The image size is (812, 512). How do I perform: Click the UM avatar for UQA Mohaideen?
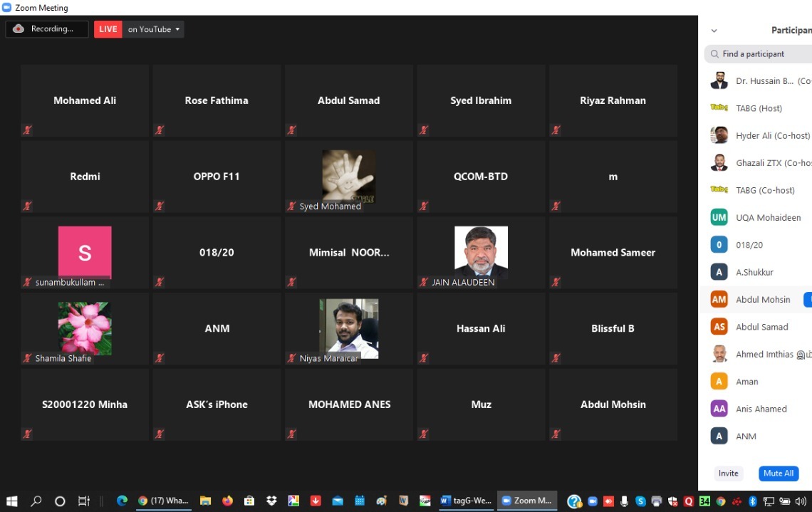tap(719, 218)
